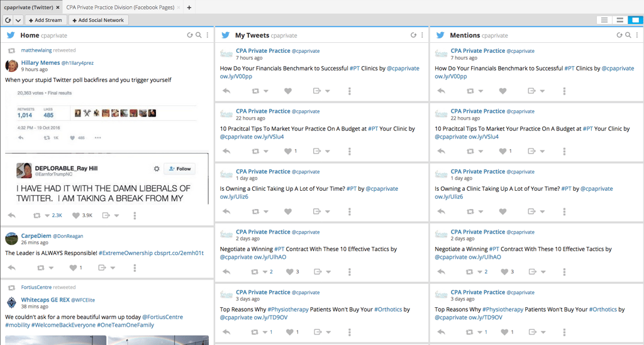Open send-to dropdown on Owning a Clinic tweet, My Tweets
The width and height of the screenshot is (644, 345).
pyautogui.click(x=327, y=212)
